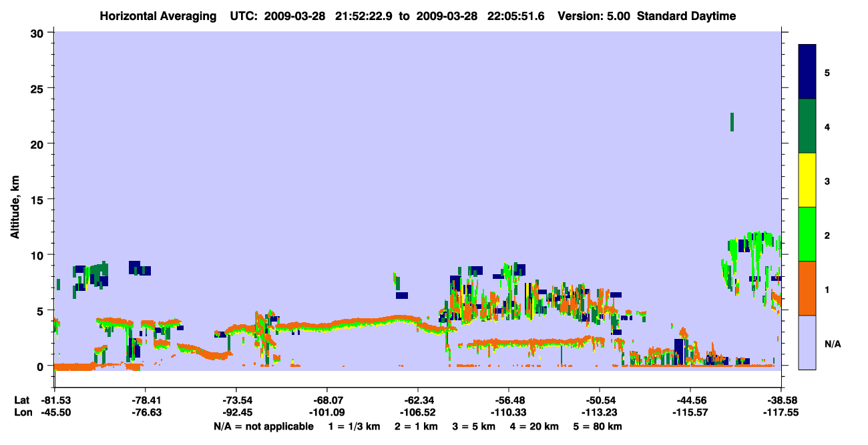The image size is (868, 445).
Task: Click the y-axis tick label 15
Action: pyautogui.click(x=39, y=199)
